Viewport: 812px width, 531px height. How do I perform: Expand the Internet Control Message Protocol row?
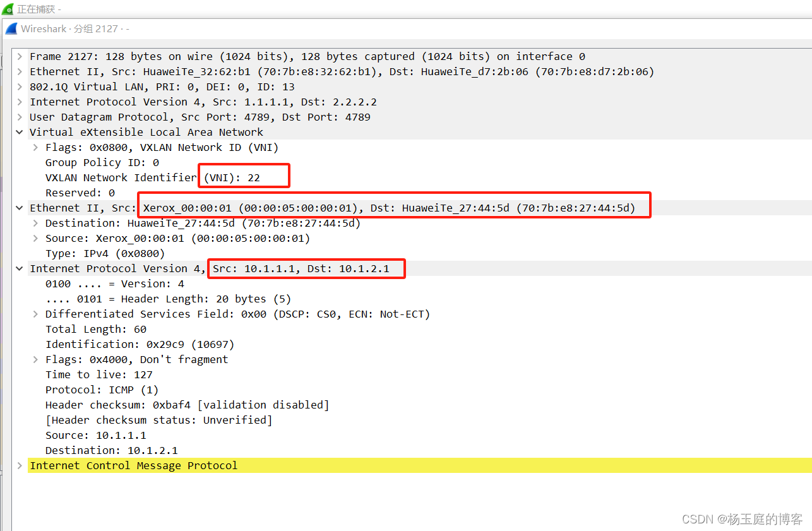tap(20, 465)
